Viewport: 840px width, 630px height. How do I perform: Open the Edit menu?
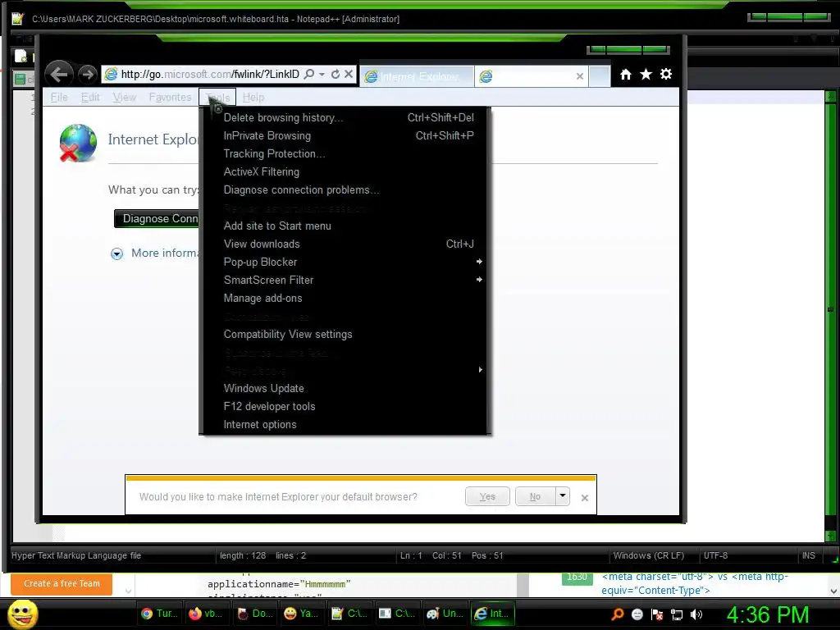(90, 98)
